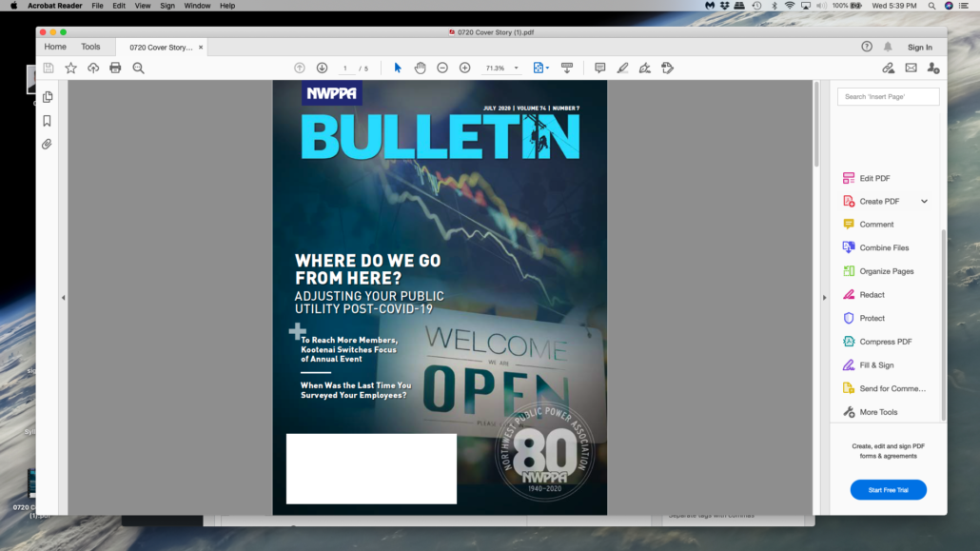Open the Sign menu
The image size is (980, 551).
(x=167, y=6)
